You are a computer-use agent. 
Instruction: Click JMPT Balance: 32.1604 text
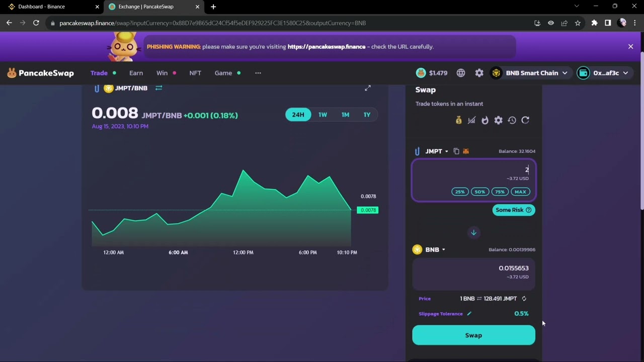517,151
